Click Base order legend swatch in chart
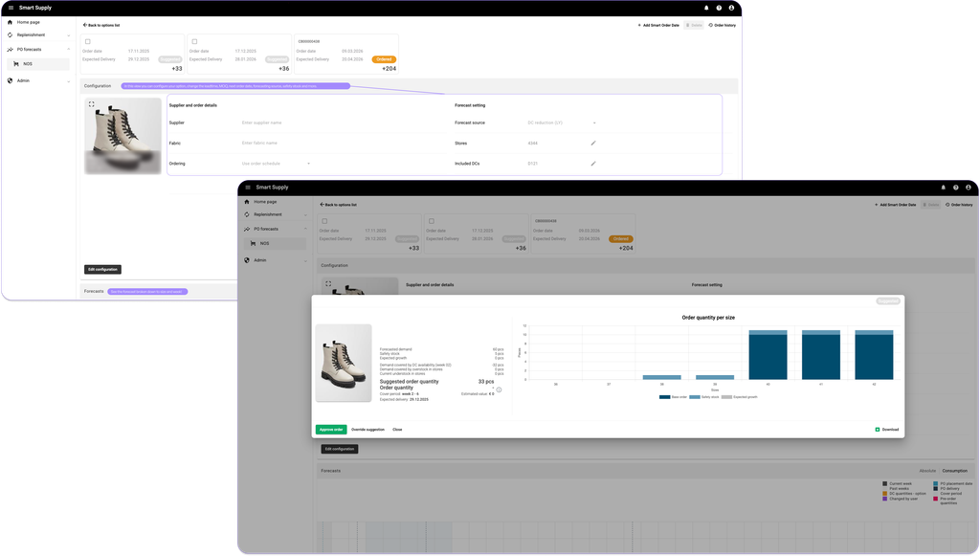The height and width of the screenshot is (556, 980). pyautogui.click(x=664, y=397)
